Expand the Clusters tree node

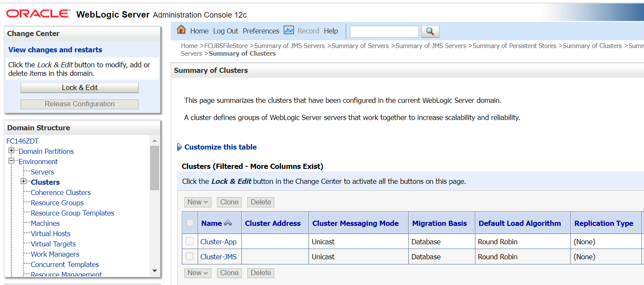24,182
